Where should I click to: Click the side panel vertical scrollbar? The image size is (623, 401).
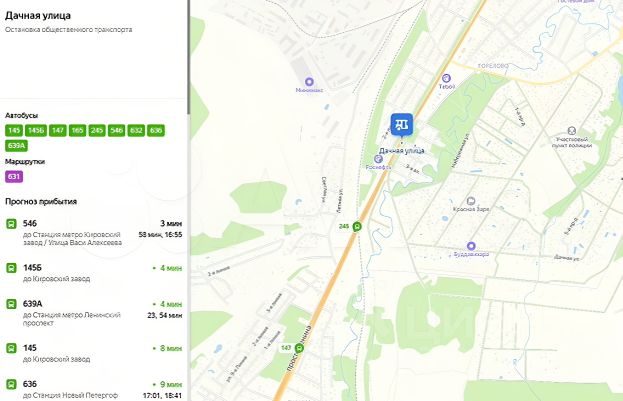pyautogui.click(x=188, y=57)
